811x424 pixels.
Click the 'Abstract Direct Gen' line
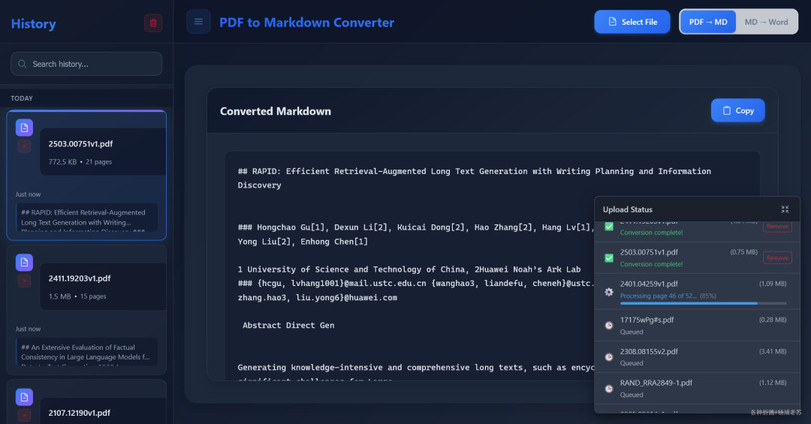click(x=288, y=325)
